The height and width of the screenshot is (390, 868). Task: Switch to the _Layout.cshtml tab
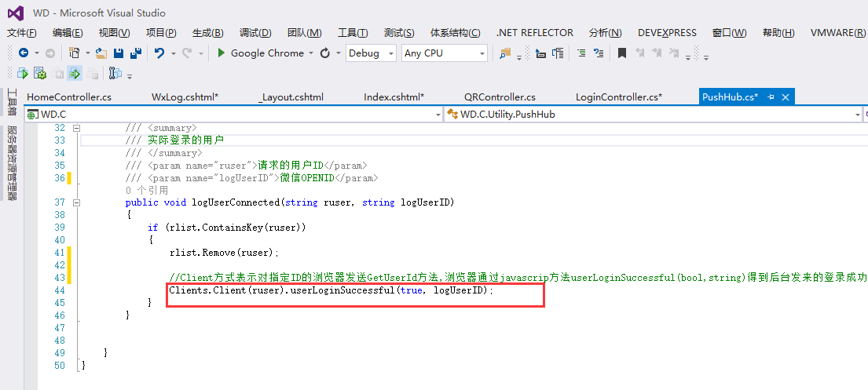(291, 97)
